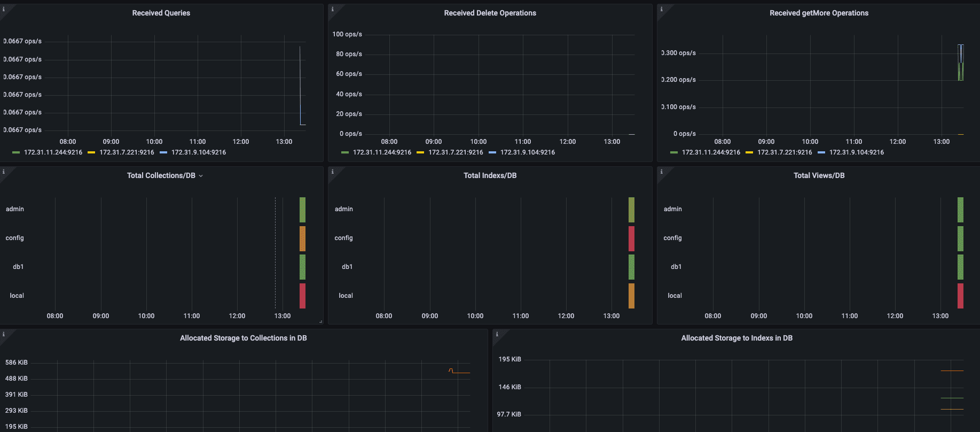Click green color swatch in getMore Operations legend

click(x=674, y=153)
